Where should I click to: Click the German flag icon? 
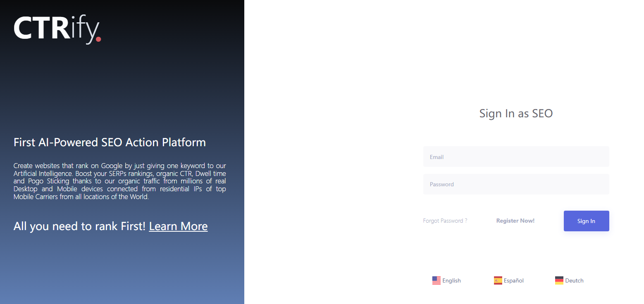[x=559, y=280]
